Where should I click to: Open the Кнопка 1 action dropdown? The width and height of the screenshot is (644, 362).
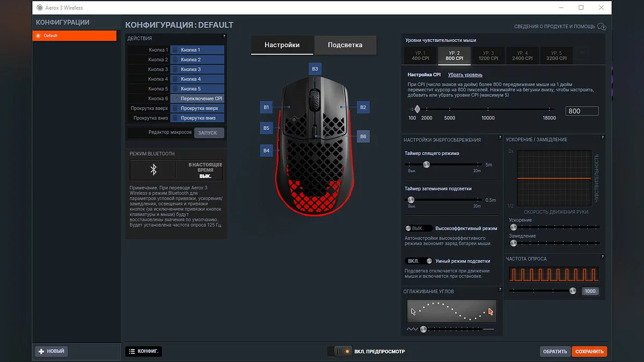[x=197, y=50]
